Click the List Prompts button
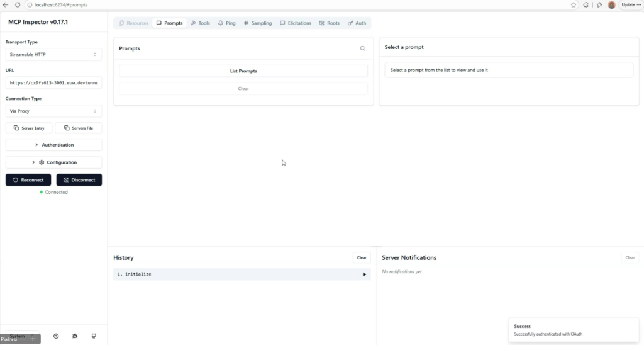Image resolution: width=644 pixels, height=345 pixels. click(x=243, y=71)
